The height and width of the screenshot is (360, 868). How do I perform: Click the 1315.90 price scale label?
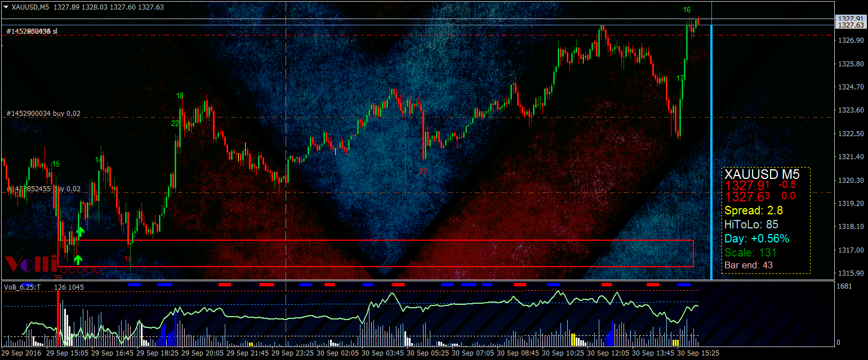tap(851, 273)
